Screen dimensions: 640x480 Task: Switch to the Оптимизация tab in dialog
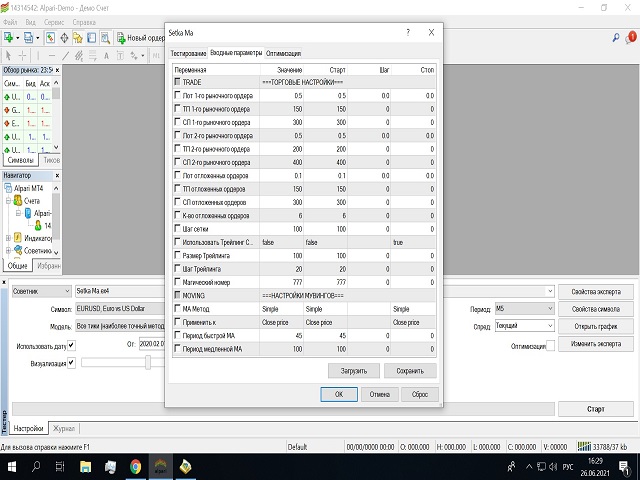pyautogui.click(x=283, y=53)
